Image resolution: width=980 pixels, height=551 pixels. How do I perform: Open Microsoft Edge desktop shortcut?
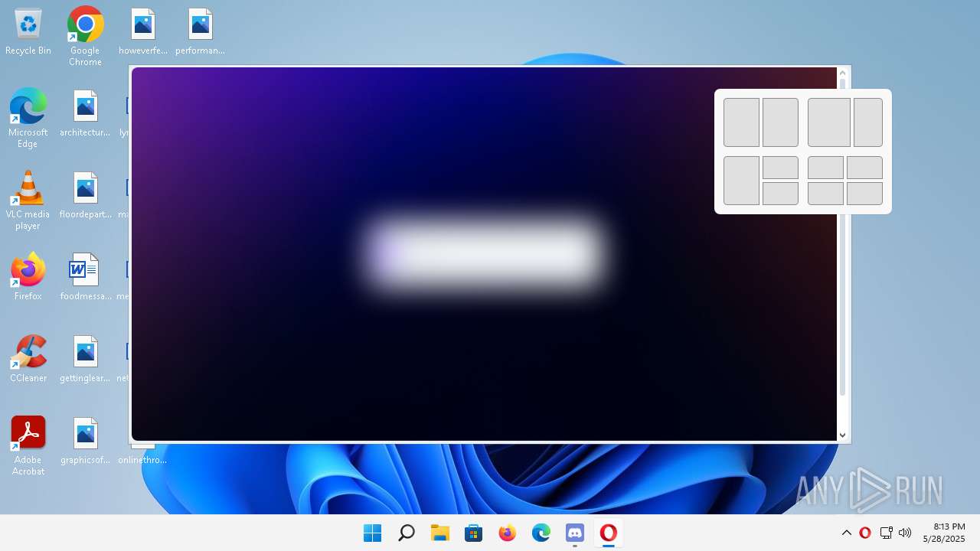pyautogui.click(x=28, y=118)
